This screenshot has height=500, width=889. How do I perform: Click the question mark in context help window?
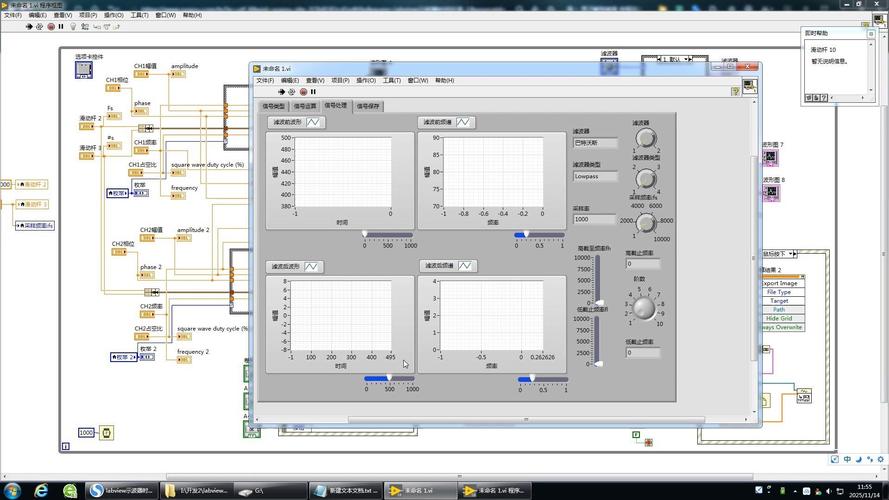click(x=824, y=98)
